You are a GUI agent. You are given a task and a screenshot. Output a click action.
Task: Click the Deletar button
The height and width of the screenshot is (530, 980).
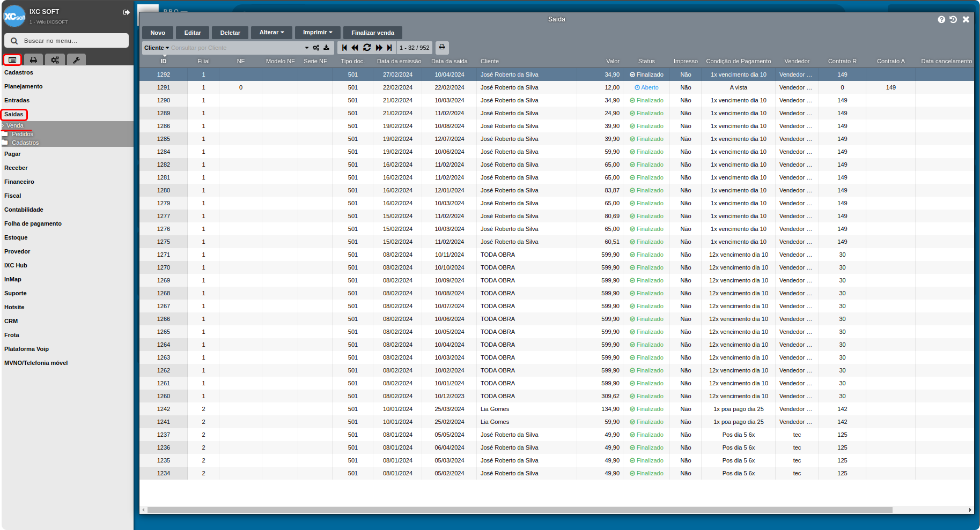pos(230,33)
